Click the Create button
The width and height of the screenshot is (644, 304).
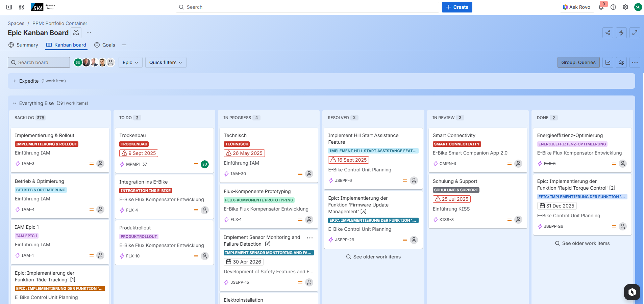[x=457, y=7]
